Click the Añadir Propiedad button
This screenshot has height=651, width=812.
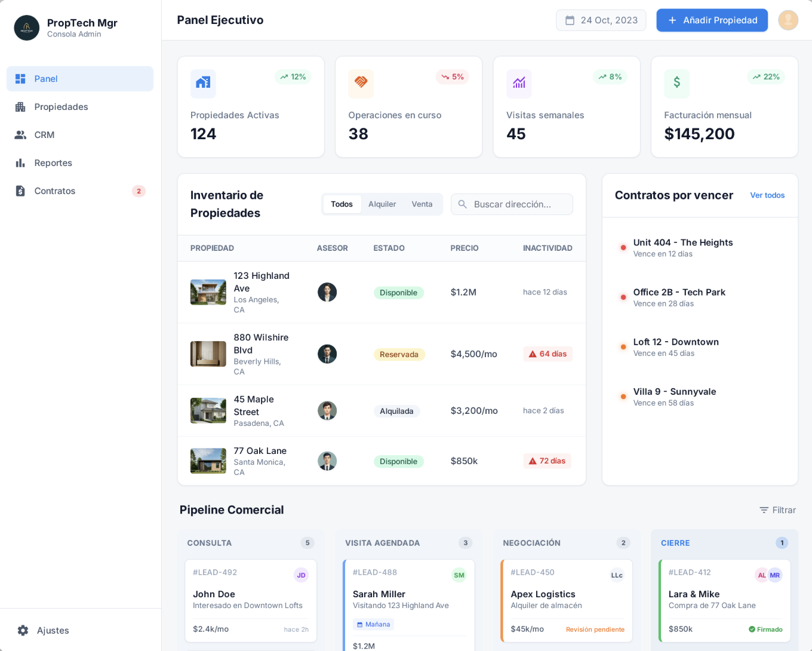(712, 20)
